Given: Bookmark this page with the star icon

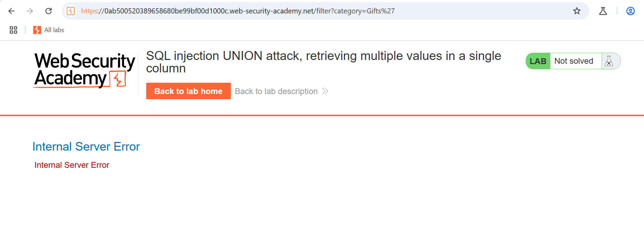Looking at the screenshot, I should click(577, 11).
